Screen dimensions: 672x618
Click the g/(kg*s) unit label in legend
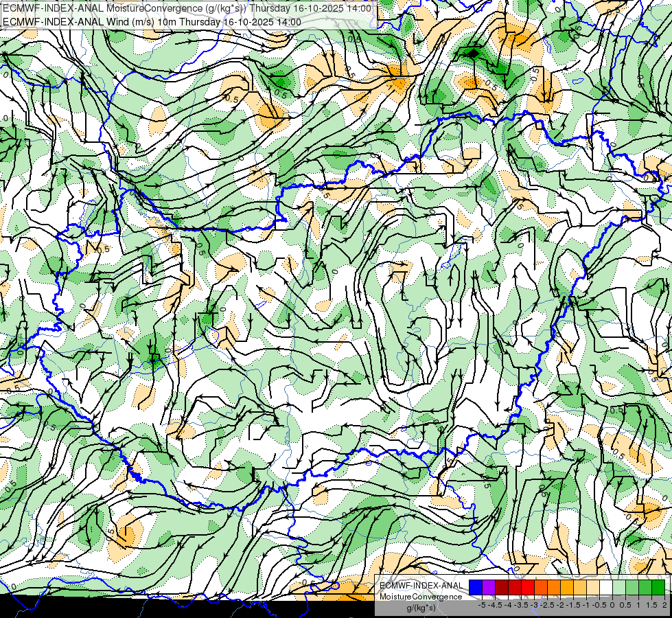click(x=421, y=608)
